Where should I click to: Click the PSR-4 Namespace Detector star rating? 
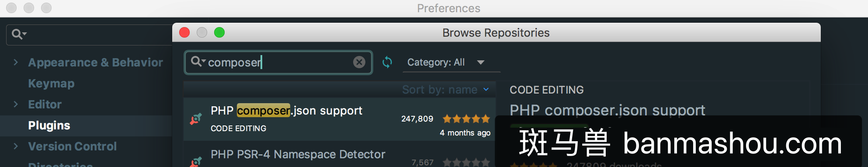click(466, 162)
